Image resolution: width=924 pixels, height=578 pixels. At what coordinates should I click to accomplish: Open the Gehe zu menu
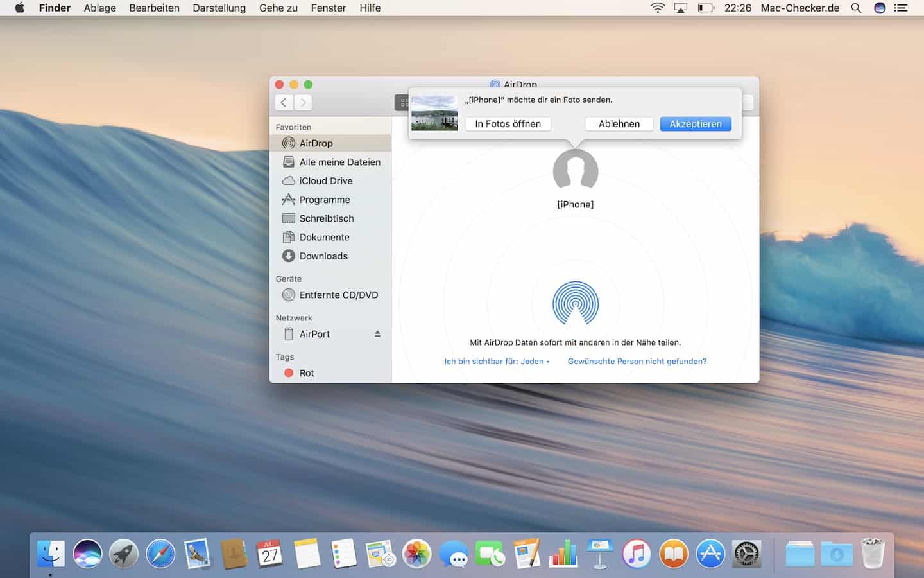pyautogui.click(x=278, y=8)
